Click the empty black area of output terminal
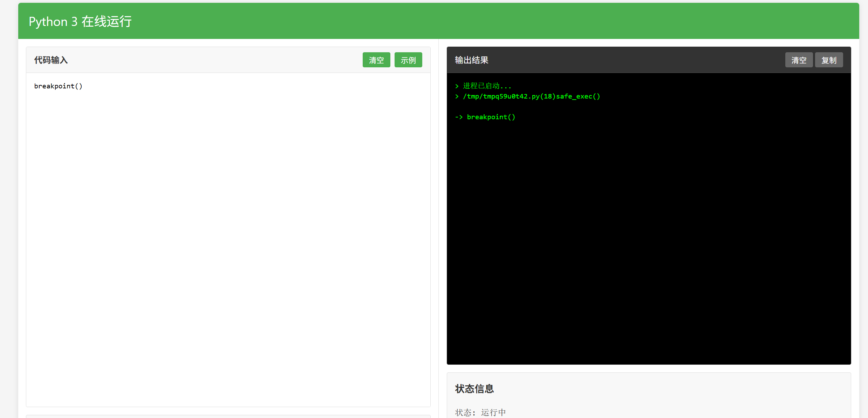 click(648, 245)
